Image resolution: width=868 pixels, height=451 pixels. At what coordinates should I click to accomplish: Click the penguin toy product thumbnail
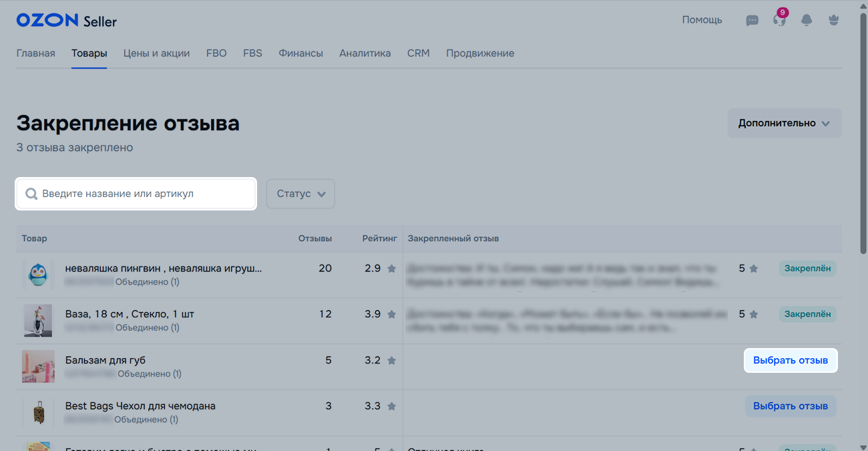click(38, 275)
